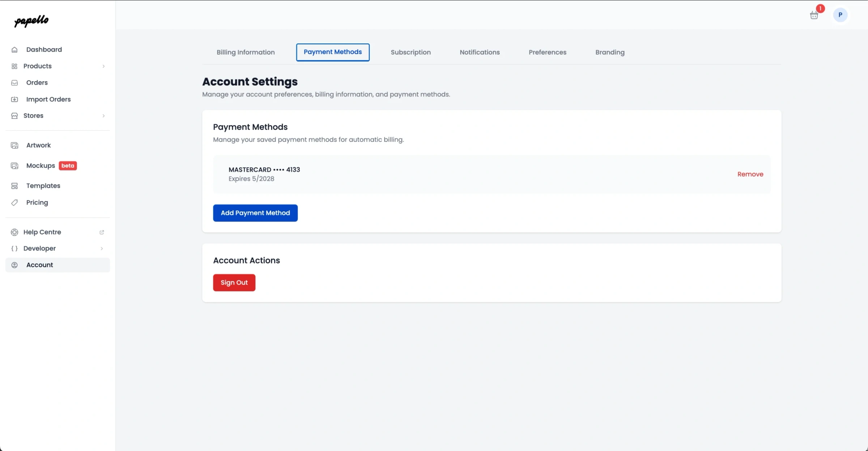Open the shopping cart with notification badge

[814, 15]
